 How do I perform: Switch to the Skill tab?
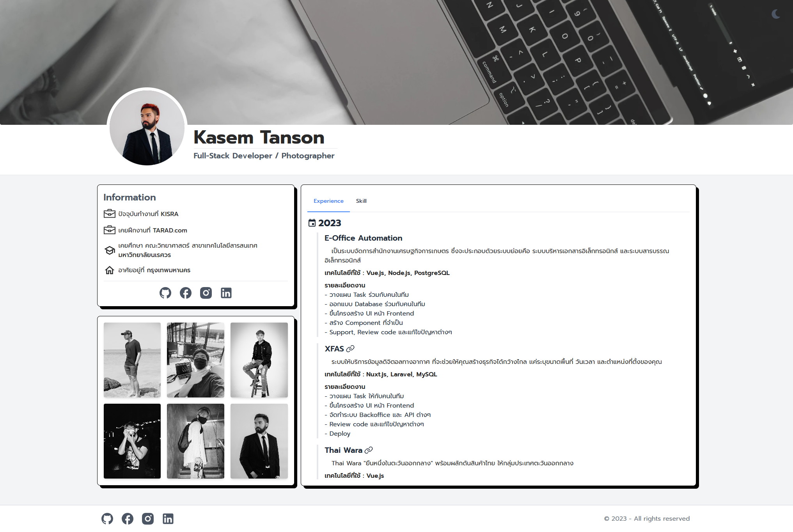[x=361, y=201]
